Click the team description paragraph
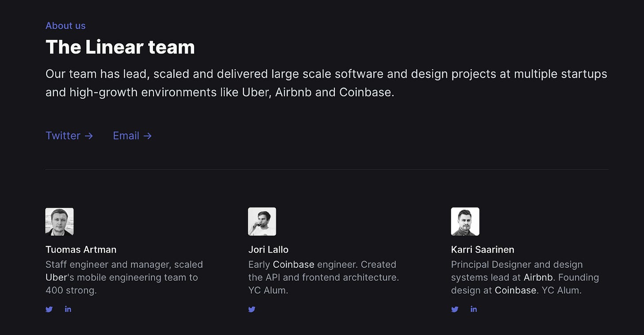This screenshot has width=644, height=335. coord(326,83)
